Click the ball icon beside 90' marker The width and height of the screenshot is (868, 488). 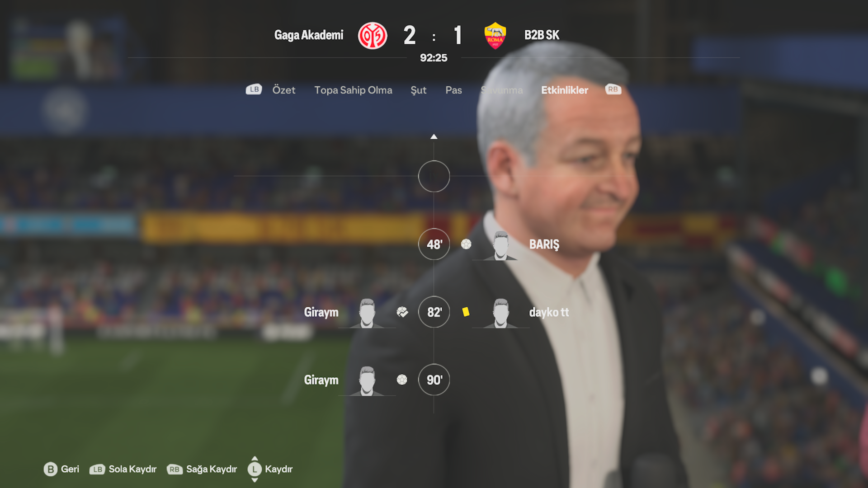402,380
